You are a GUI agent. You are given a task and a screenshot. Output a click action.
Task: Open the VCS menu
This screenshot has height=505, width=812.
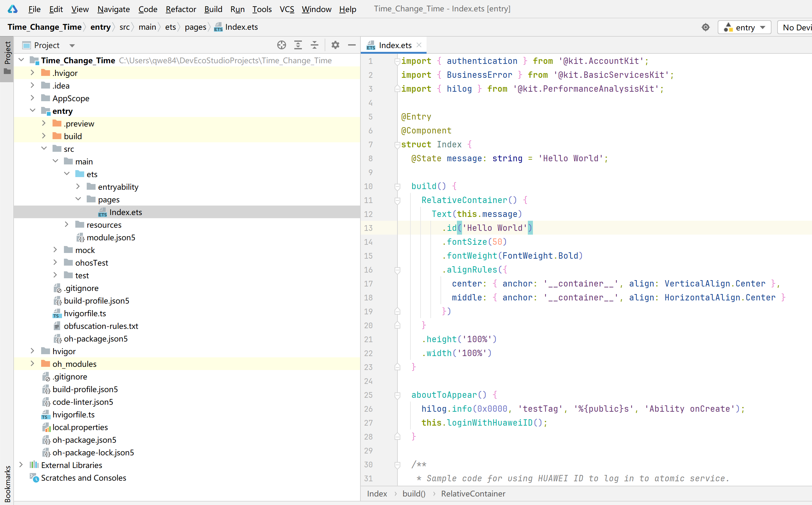[x=287, y=9]
